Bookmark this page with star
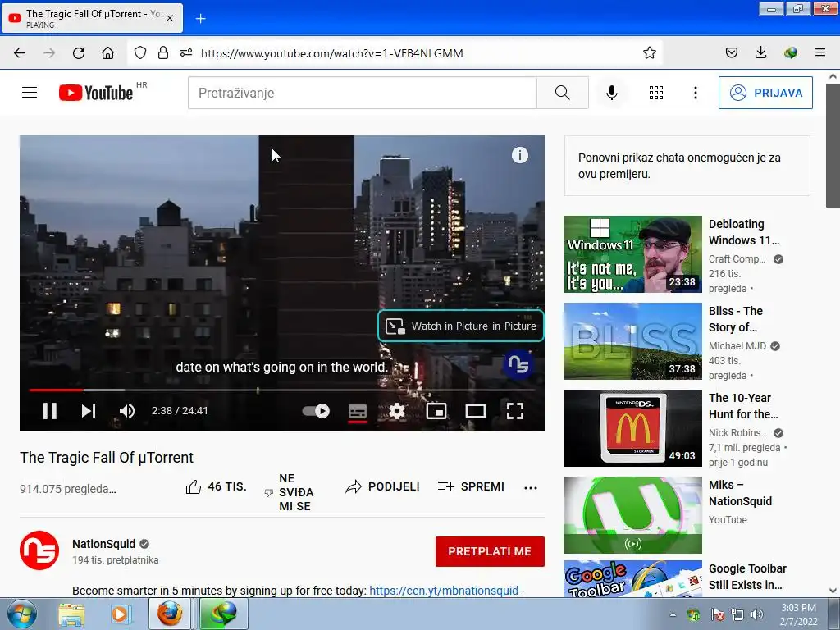 tap(650, 52)
